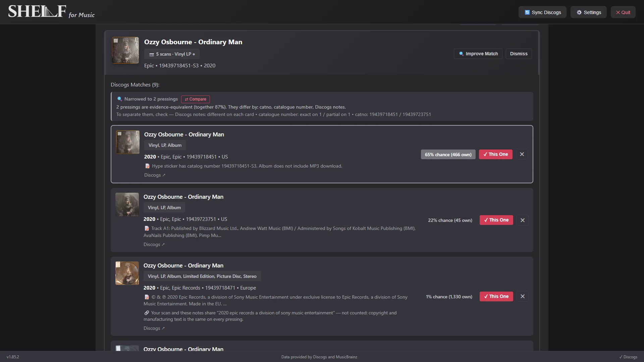
Task: Click the note icon beside the Track A1 text
Action: 147,228
